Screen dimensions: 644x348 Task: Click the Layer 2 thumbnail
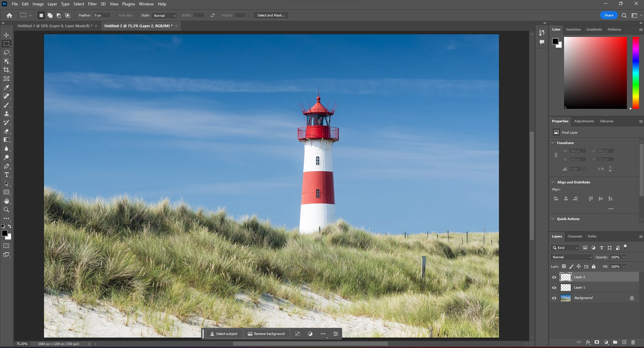[566, 277]
